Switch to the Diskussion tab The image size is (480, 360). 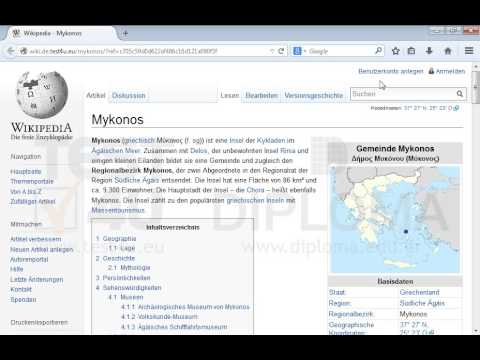pyautogui.click(x=129, y=95)
